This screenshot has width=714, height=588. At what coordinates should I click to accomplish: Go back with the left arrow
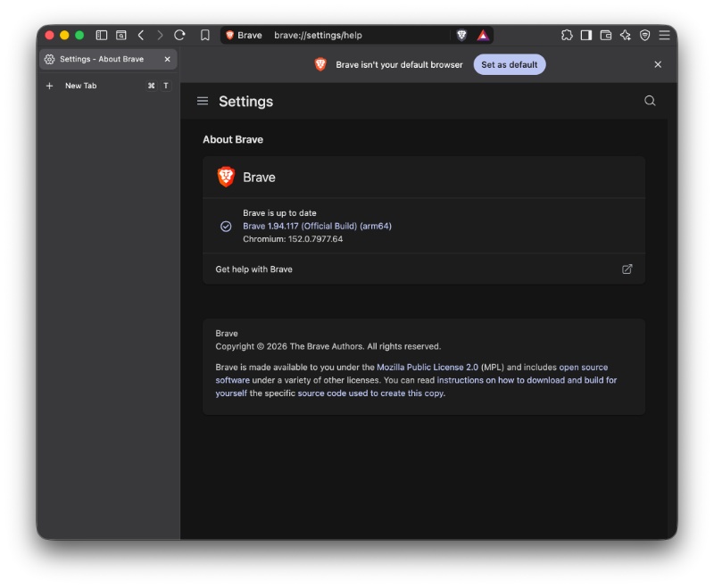coord(141,35)
